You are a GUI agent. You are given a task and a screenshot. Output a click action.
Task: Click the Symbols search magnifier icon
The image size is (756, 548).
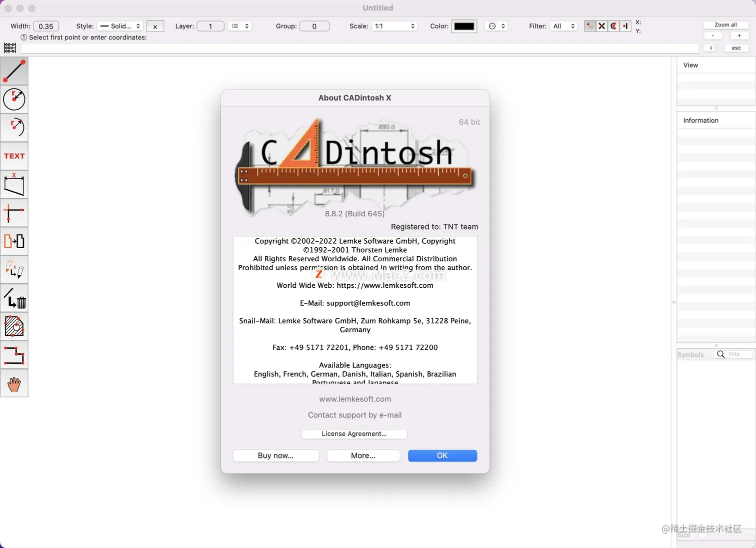[x=720, y=354]
